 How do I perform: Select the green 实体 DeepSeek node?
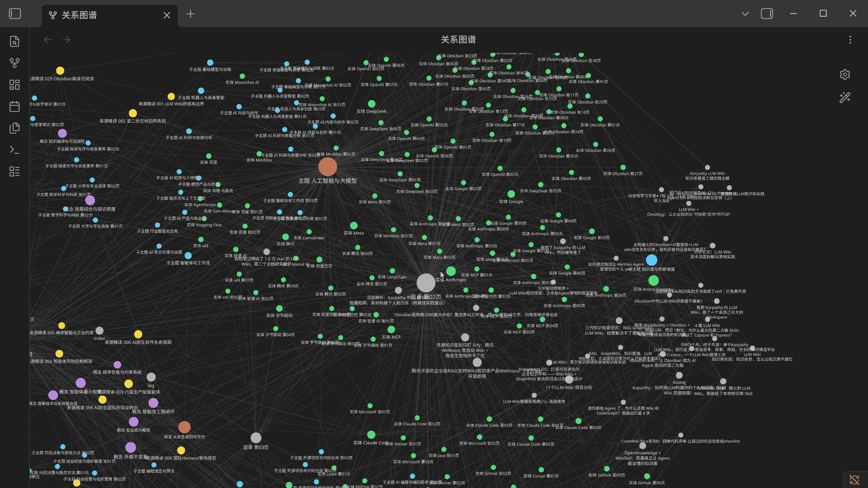[x=372, y=104]
